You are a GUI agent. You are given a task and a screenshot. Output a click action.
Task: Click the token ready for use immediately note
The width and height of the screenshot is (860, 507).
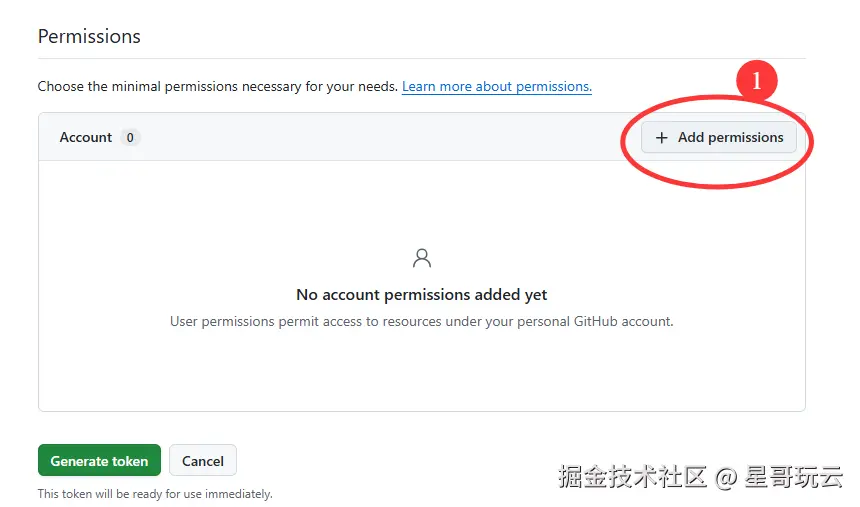(155, 494)
